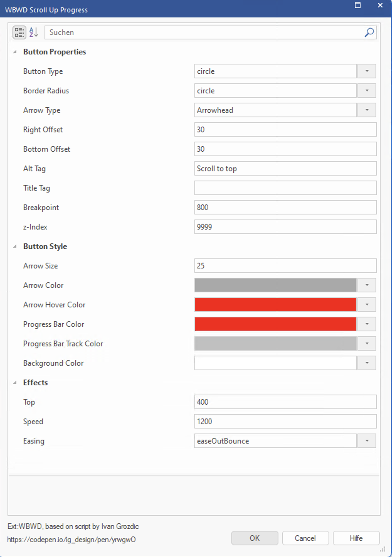Open the Button Type dropdown
Image resolution: width=392 pixels, height=557 pixels.
pyautogui.click(x=367, y=71)
